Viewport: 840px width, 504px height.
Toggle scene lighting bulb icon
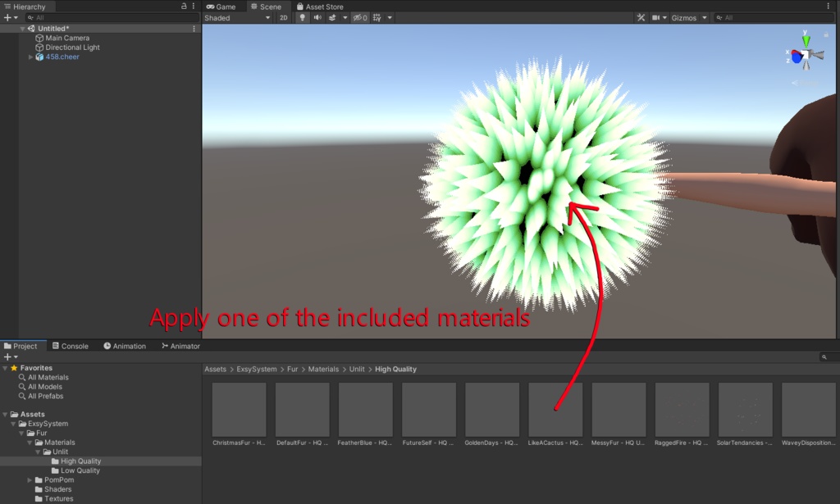pyautogui.click(x=302, y=18)
